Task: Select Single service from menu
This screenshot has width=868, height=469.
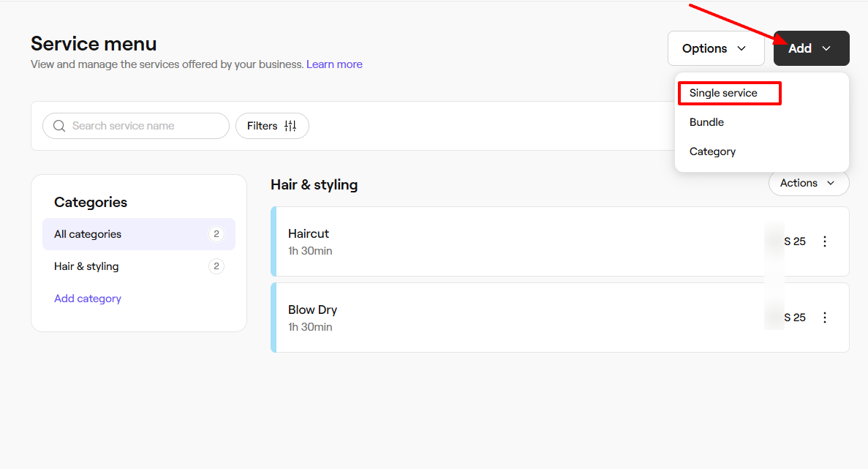Action: point(723,93)
